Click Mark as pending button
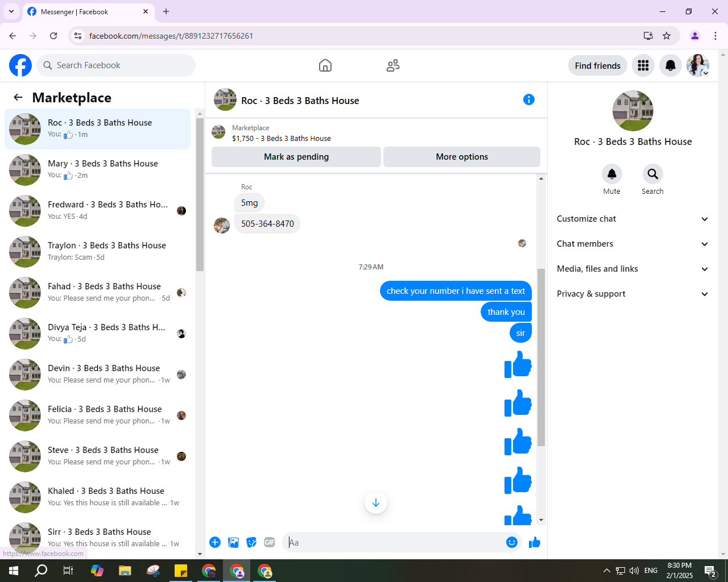 pyautogui.click(x=296, y=157)
